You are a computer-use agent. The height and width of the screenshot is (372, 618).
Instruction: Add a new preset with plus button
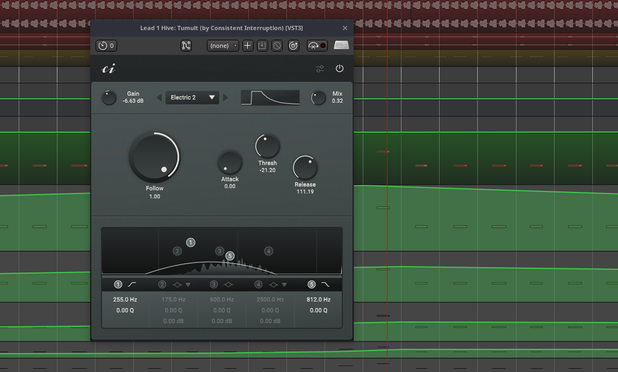click(247, 46)
